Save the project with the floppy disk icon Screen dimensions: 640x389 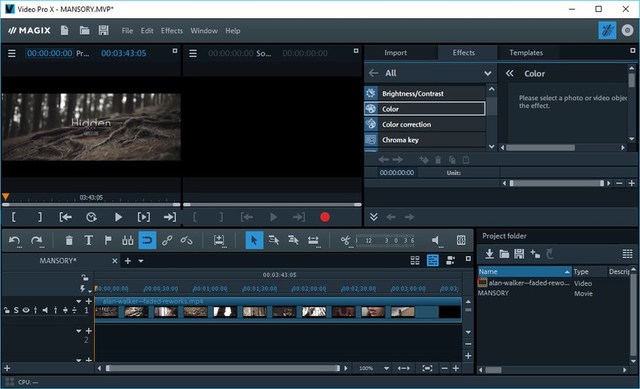104,30
